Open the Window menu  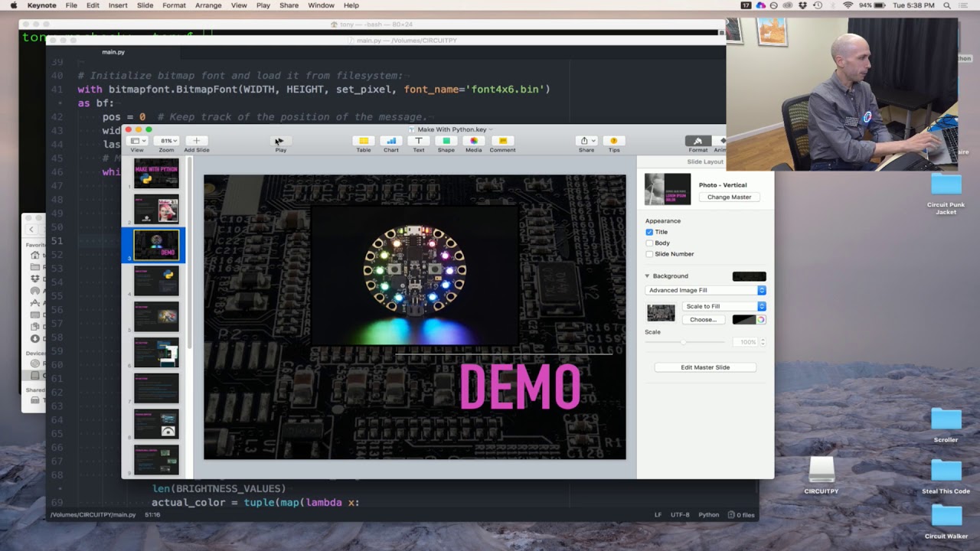pos(321,5)
